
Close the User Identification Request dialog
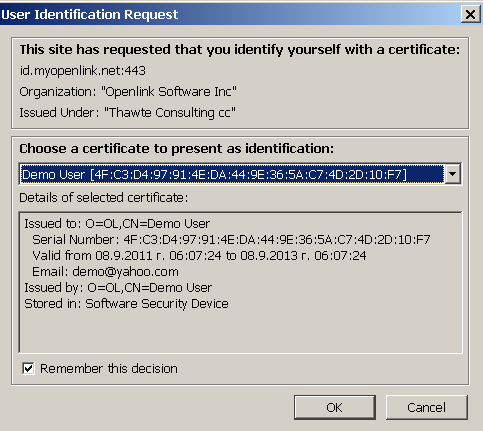pos(470,14)
